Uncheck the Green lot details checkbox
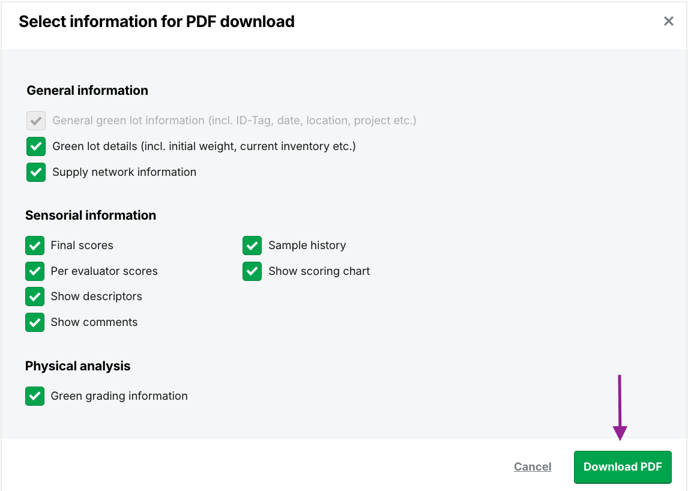 tap(36, 147)
